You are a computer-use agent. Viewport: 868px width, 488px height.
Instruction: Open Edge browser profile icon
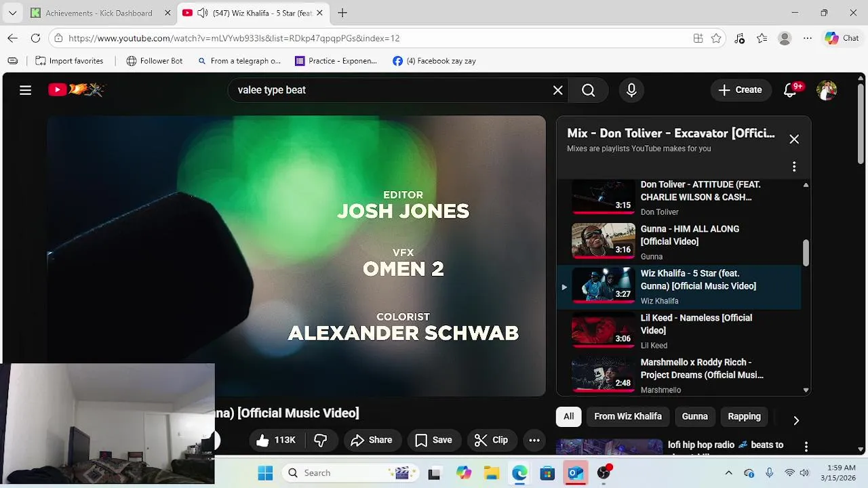coord(785,39)
